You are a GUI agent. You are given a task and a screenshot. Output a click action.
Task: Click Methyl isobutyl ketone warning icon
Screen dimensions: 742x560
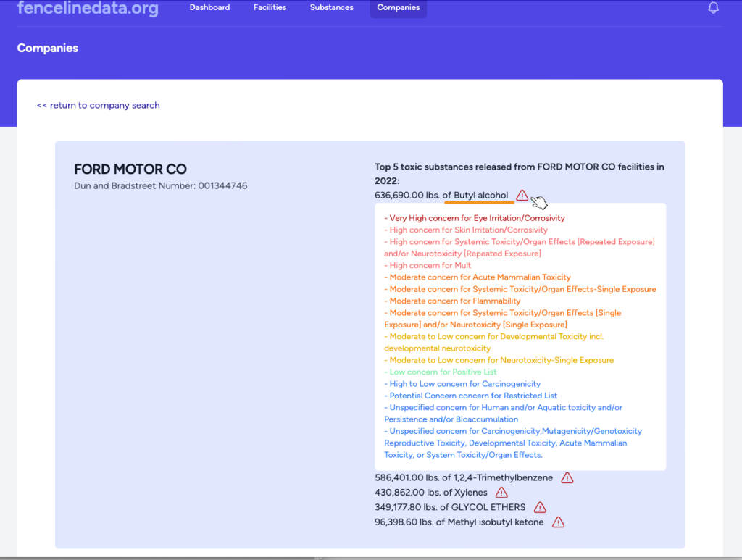tap(558, 522)
